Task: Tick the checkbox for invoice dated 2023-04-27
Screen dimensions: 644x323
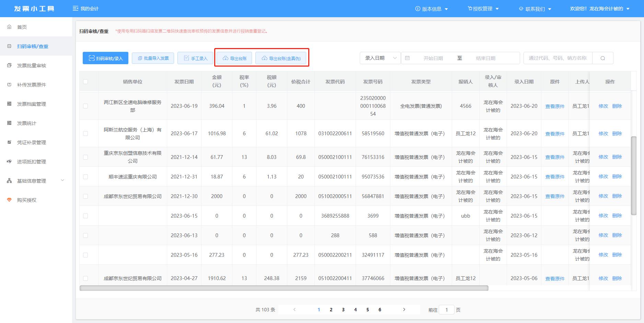Action: [x=86, y=278]
